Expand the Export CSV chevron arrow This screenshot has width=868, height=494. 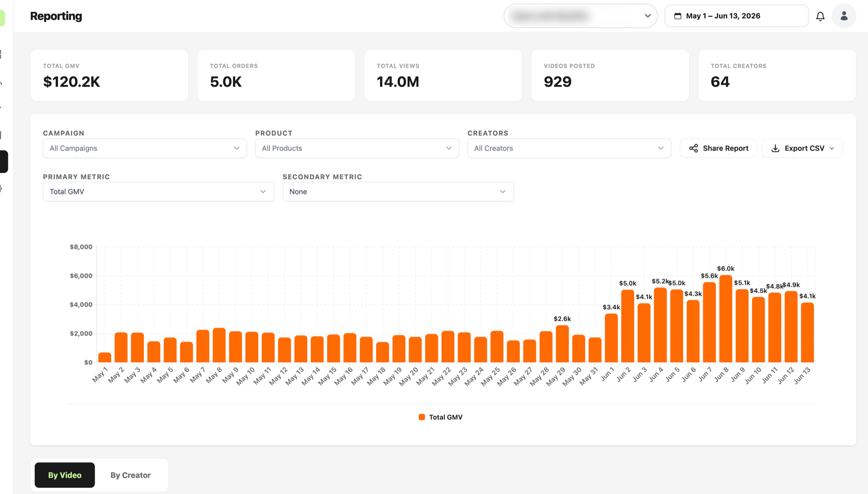click(832, 148)
